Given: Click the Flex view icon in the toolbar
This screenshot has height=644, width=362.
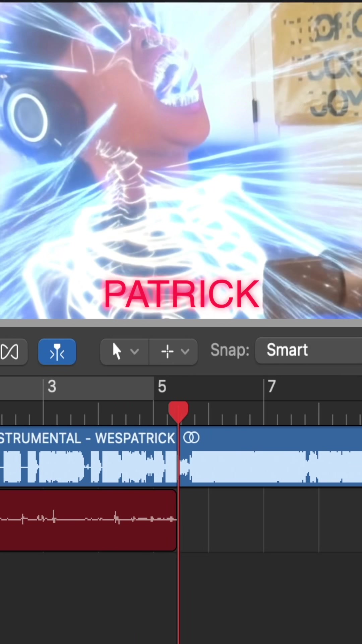Looking at the screenshot, I should [10, 352].
